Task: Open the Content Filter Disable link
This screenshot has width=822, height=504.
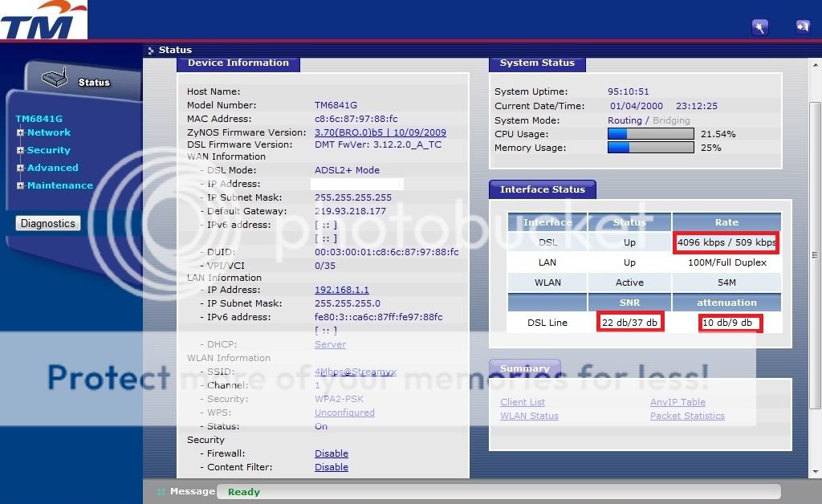Action: (x=331, y=467)
